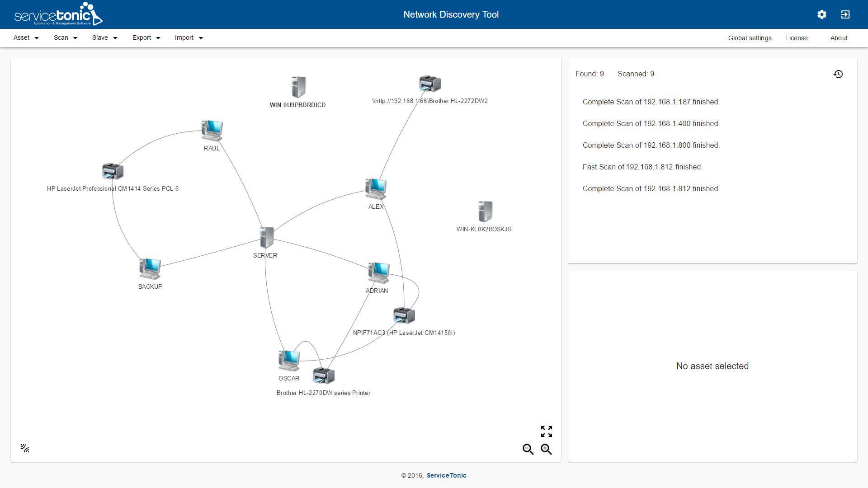Open global settings gear icon
The image size is (868, 488).
(x=822, y=14)
